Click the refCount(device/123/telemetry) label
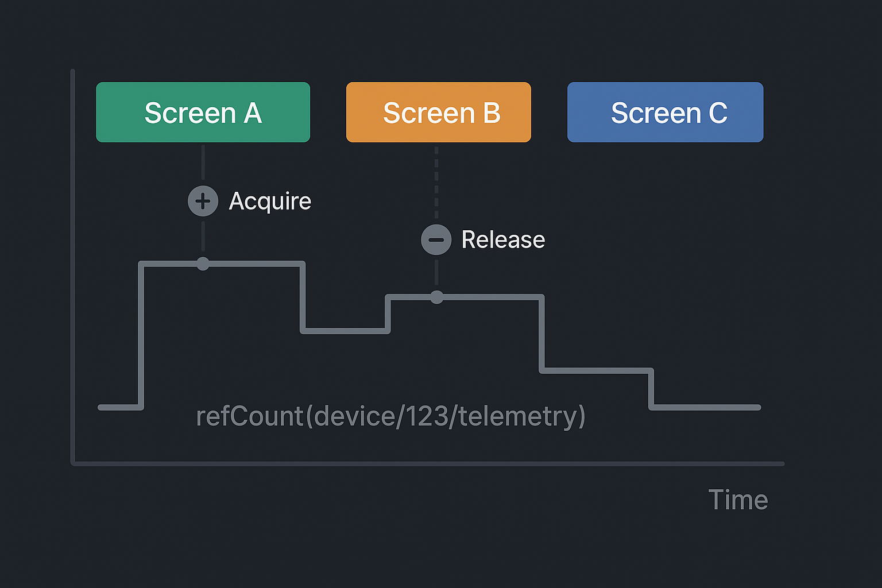This screenshot has width=882, height=588. [390, 416]
